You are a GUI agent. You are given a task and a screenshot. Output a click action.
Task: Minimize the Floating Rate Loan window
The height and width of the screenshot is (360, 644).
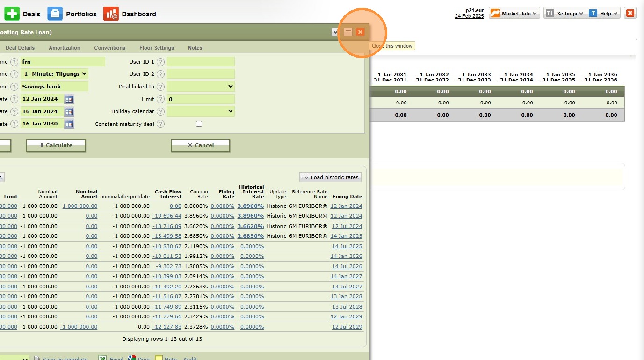[x=348, y=32]
